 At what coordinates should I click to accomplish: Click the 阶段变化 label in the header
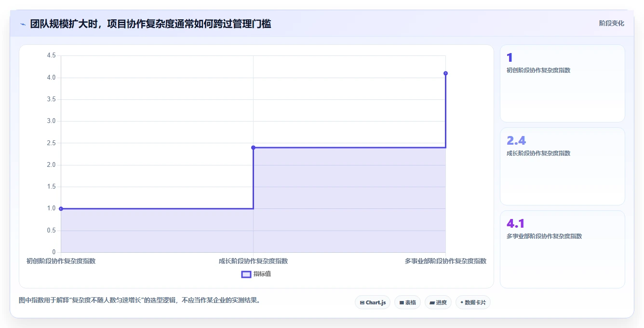point(611,23)
